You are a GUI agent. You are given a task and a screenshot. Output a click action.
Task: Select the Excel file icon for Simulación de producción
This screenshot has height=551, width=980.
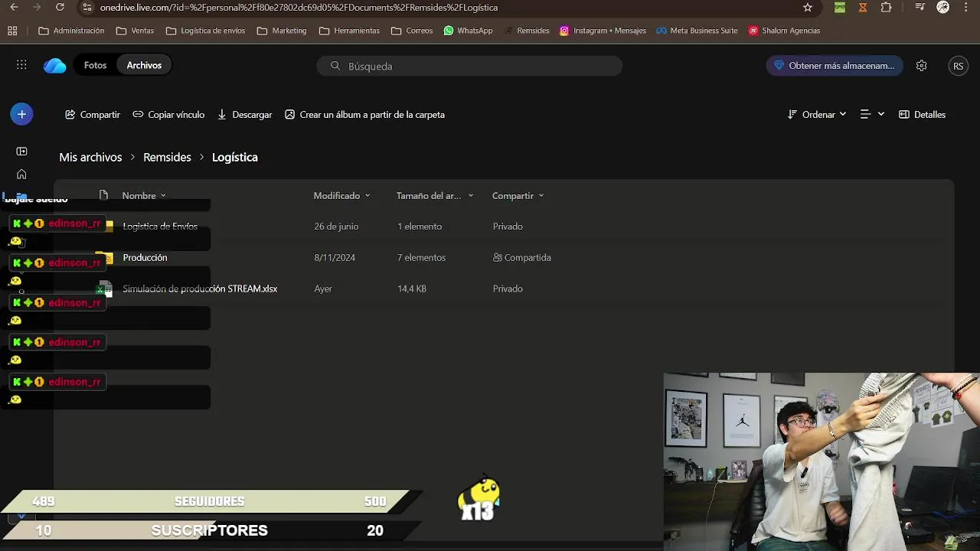[106, 289]
